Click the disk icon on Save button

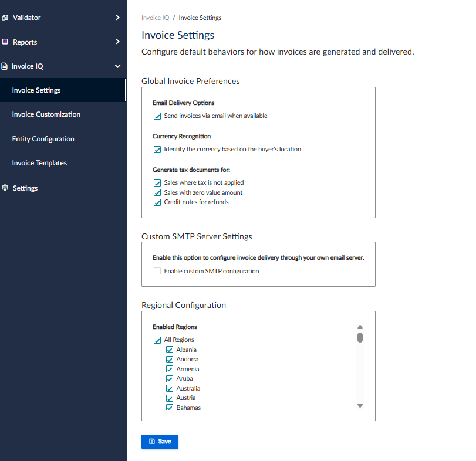(152, 441)
